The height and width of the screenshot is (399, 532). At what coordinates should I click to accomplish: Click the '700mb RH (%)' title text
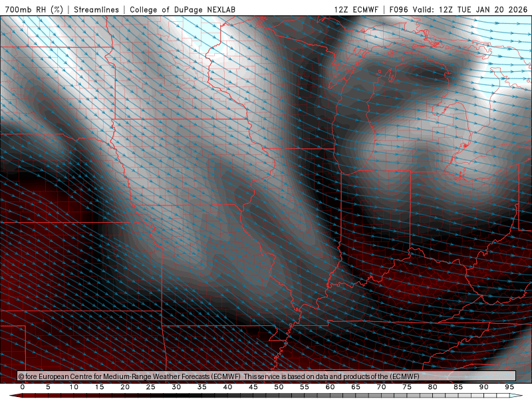pyautogui.click(x=34, y=9)
